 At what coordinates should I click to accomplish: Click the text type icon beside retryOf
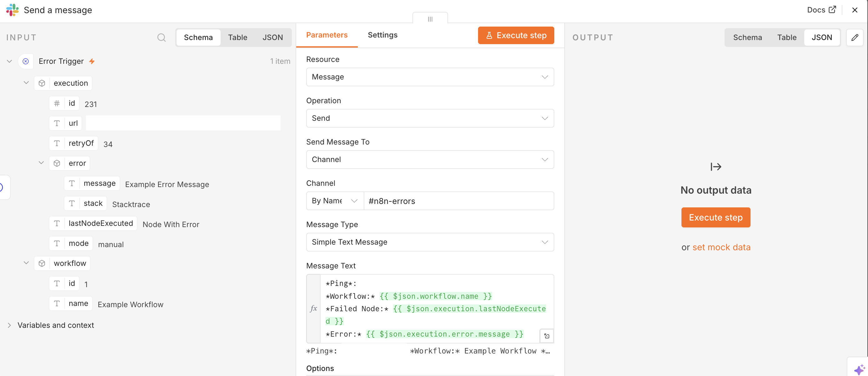pos(57,143)
